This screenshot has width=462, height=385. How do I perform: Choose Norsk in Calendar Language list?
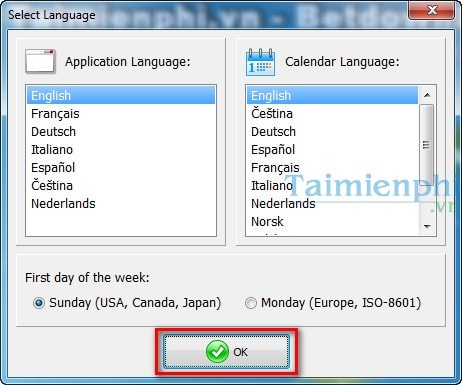tap(332, 222)
